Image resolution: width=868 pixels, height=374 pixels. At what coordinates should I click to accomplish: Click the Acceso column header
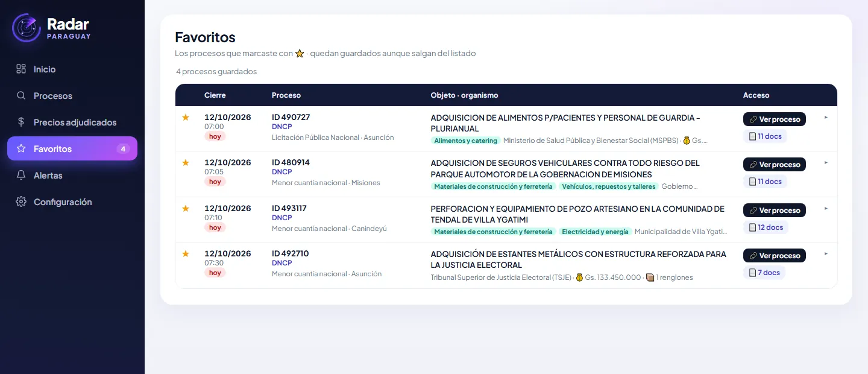pos(756,95)
